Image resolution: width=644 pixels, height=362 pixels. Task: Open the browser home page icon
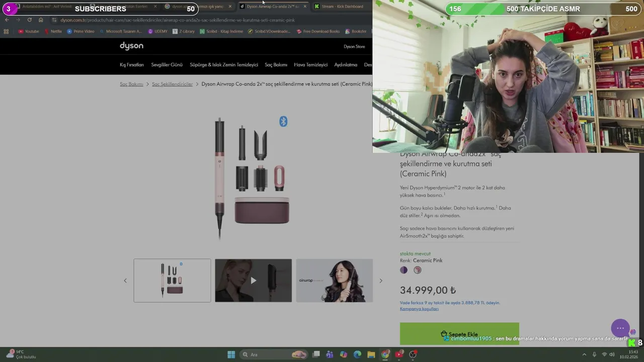click(41, 20)
